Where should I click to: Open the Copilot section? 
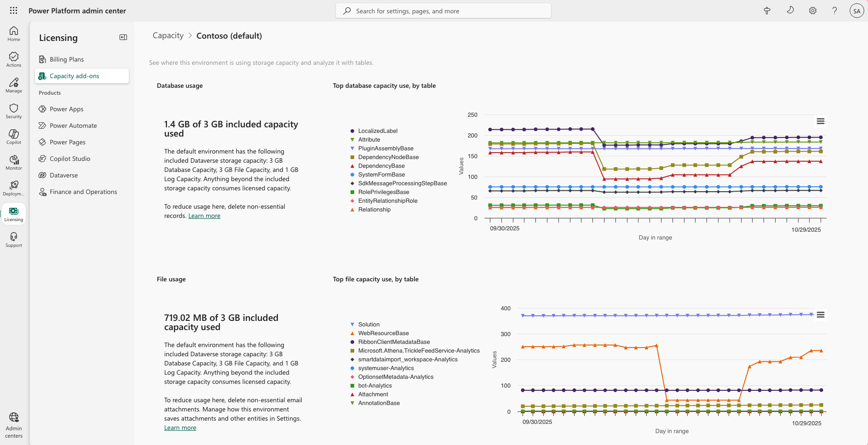pyautogui.click(x=13, y=136)
